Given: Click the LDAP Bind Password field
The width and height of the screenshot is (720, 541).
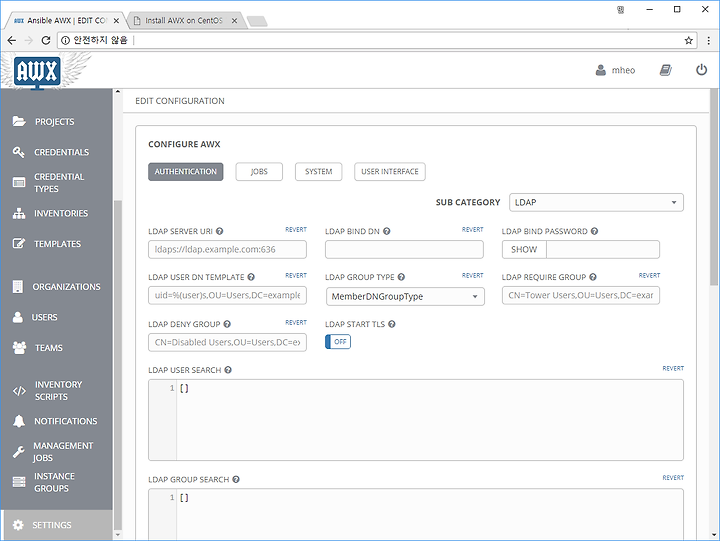Looking at the screenshot, I should tap(603, 249).
